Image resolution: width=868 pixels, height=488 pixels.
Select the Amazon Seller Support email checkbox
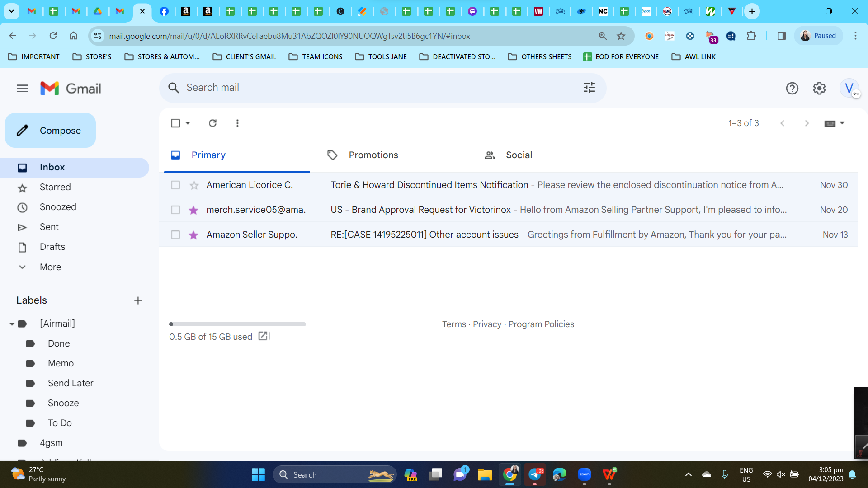pos(175,235)
